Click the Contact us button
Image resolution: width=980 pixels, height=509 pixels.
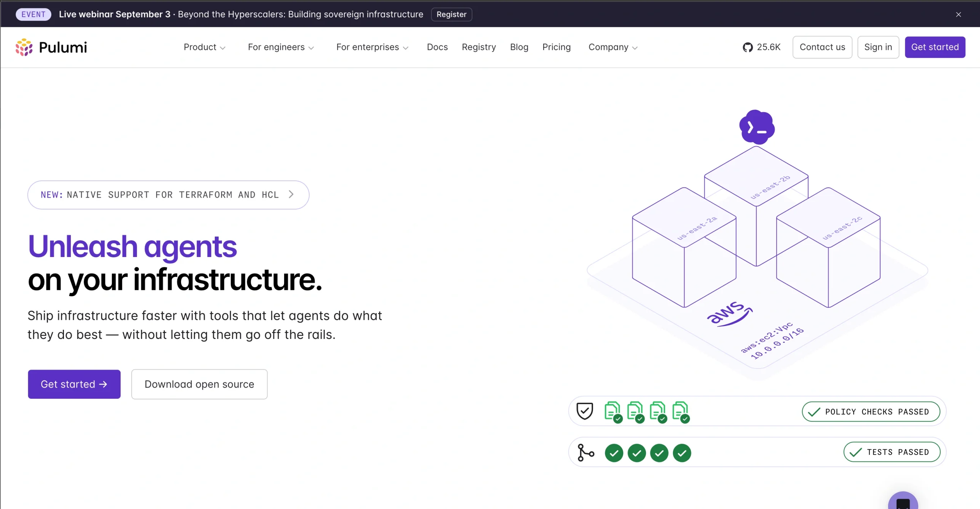[822, 47]
